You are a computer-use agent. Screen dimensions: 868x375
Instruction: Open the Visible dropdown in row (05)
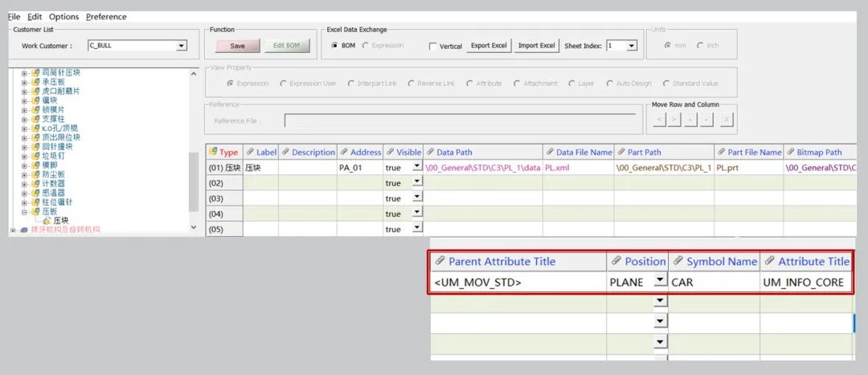[x=417, y=228]
